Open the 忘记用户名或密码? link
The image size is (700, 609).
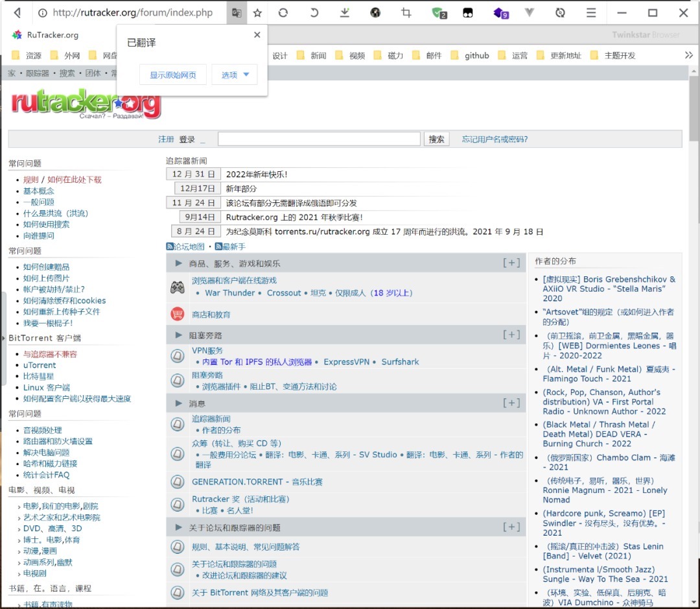coord(495,139)
